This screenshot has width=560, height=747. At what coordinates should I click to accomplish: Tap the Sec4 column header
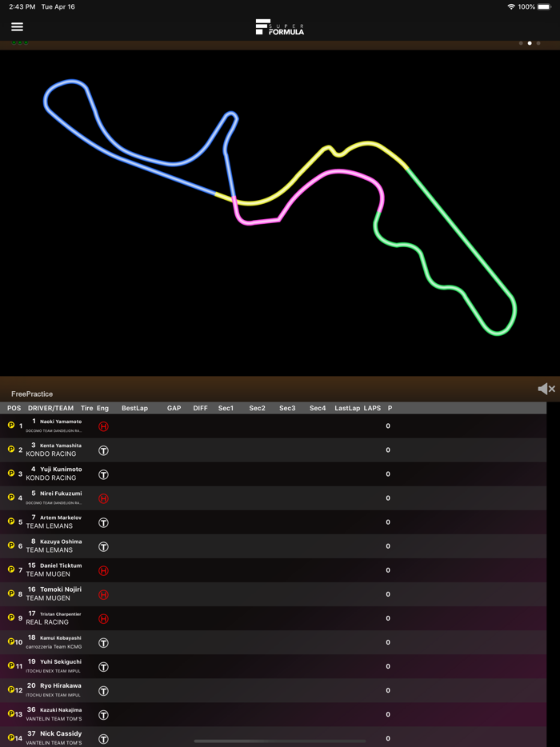click(x=318, y=408)
